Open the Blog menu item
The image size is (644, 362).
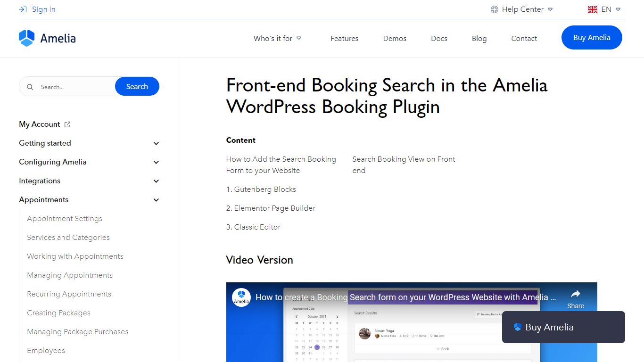click(479, 39)
